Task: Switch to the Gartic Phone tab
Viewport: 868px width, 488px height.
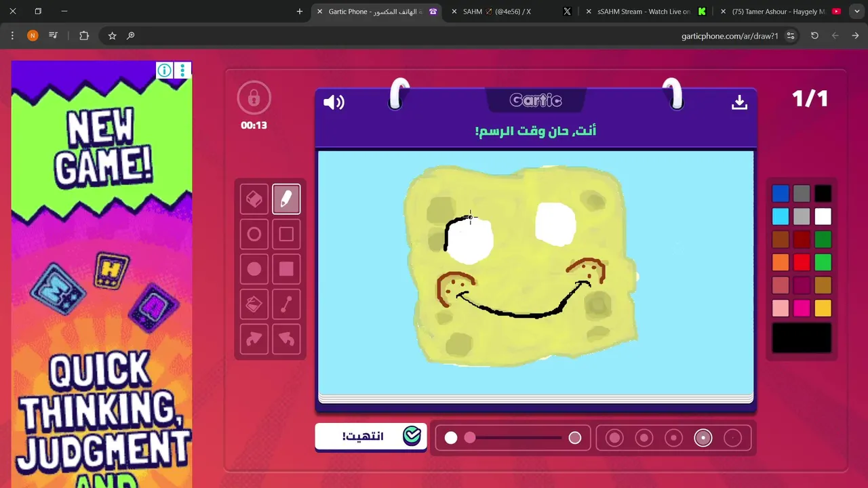Action: pyautogui.click(x=375, y=12)
